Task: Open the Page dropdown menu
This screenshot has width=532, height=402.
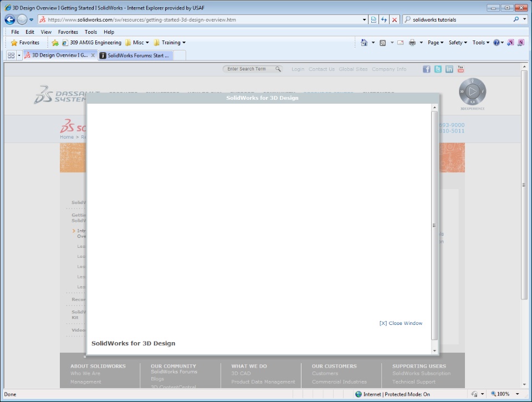Action: tap(436, 43)
